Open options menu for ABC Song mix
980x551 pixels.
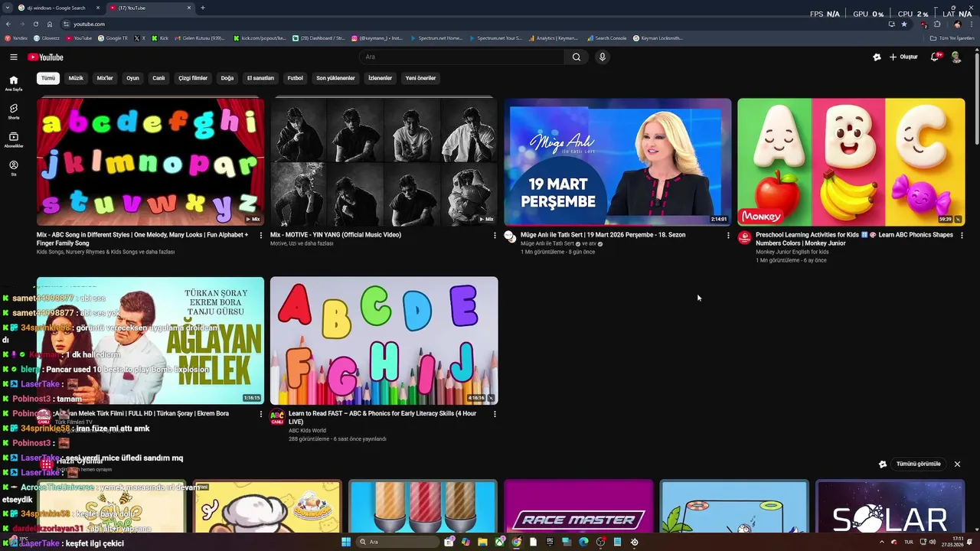point(261,235)
